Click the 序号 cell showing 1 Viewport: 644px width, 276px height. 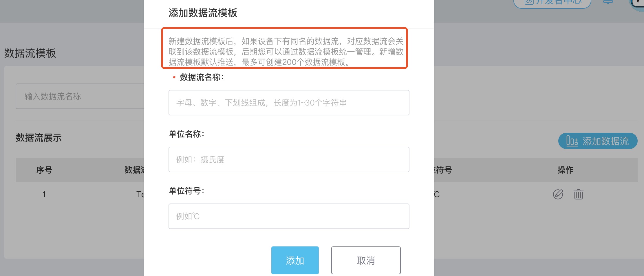click(x=44, y=195)
